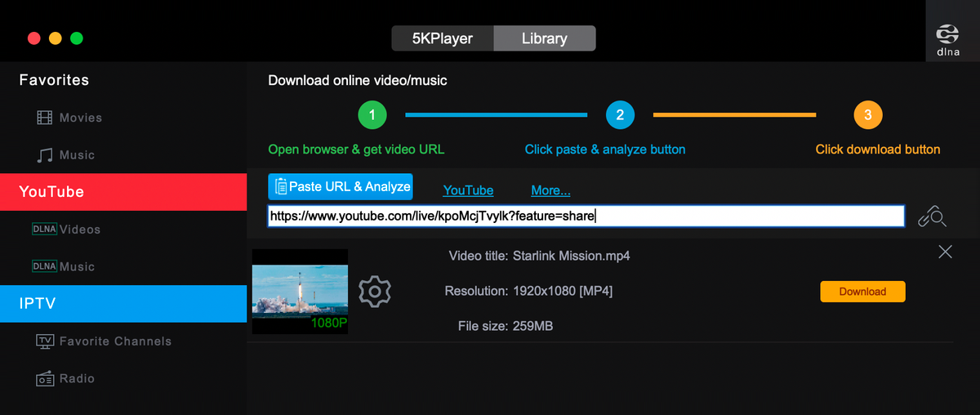Open Movies in Favorites
The width and height of the screenshot is (980, 415).
click(x=69, y=118)
